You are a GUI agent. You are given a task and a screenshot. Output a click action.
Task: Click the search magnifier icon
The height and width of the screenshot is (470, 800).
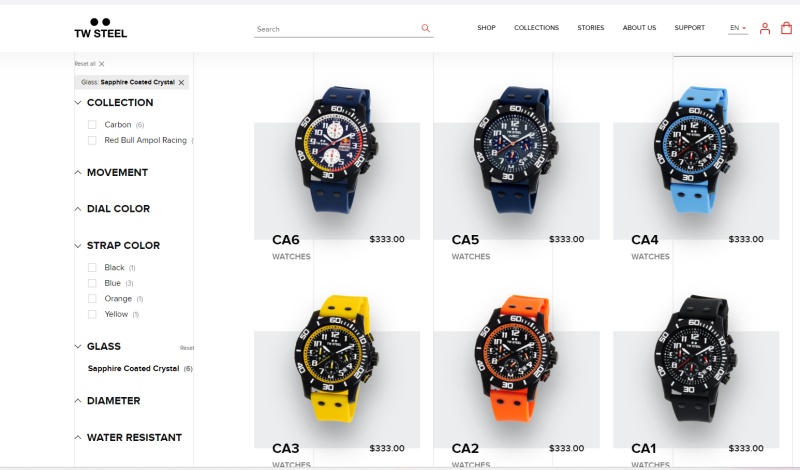[x=425, y=29]
